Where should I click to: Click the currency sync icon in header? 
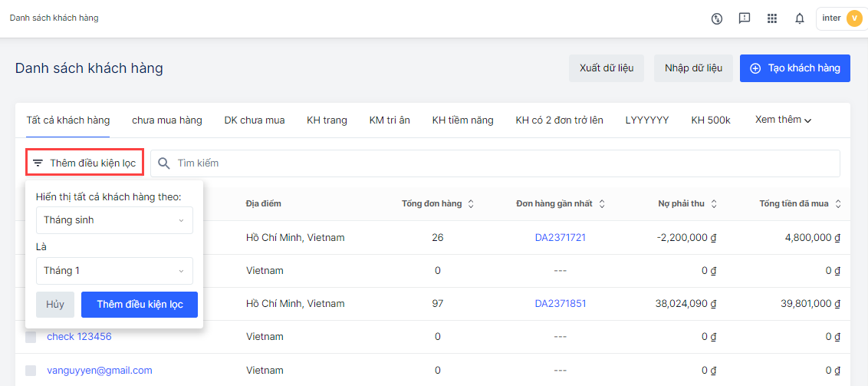[x=717, y=18]
